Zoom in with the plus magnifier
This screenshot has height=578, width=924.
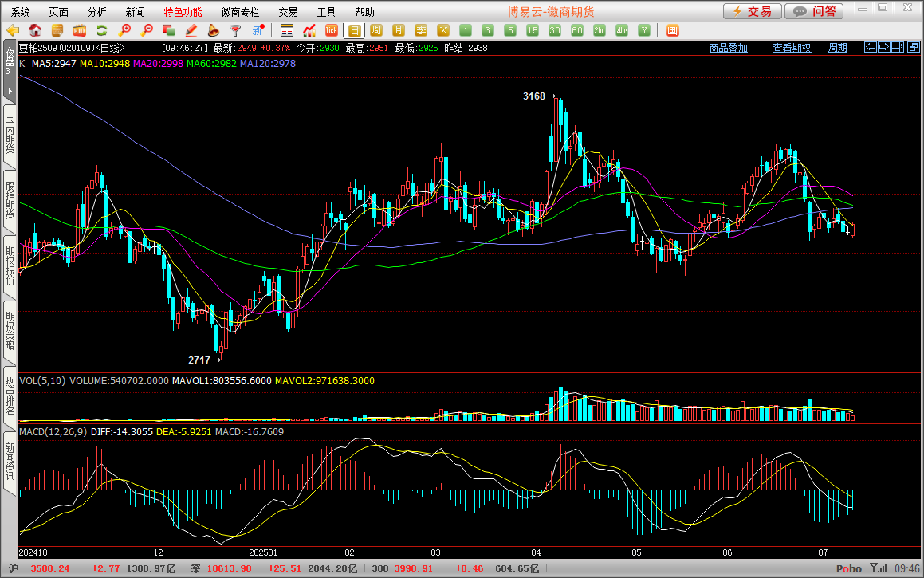pyautogui.click(x=124, y=30)
